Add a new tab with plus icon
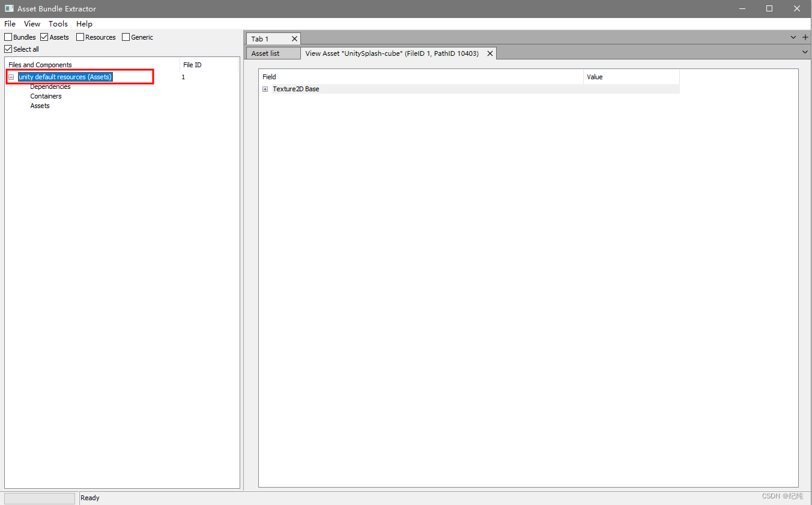 (805, 37)
